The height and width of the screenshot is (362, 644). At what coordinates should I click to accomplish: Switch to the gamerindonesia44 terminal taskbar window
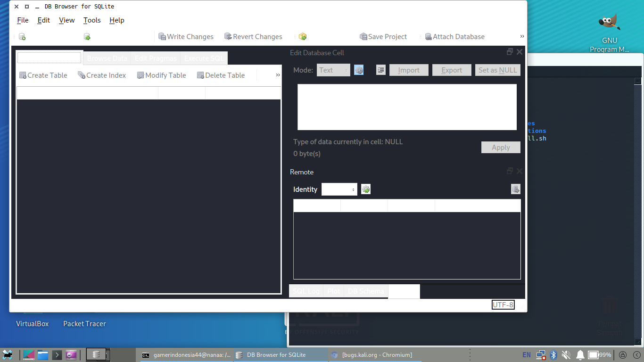(x=186, y=355)
